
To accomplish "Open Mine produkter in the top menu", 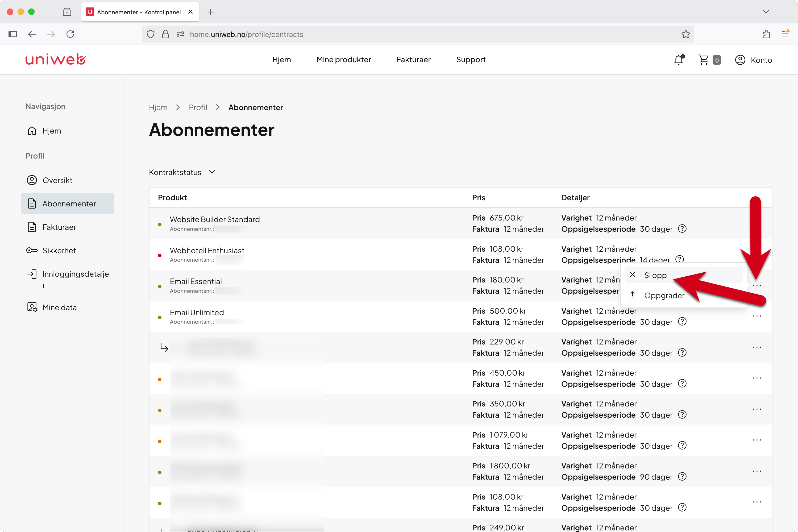I will pos(344,60).
